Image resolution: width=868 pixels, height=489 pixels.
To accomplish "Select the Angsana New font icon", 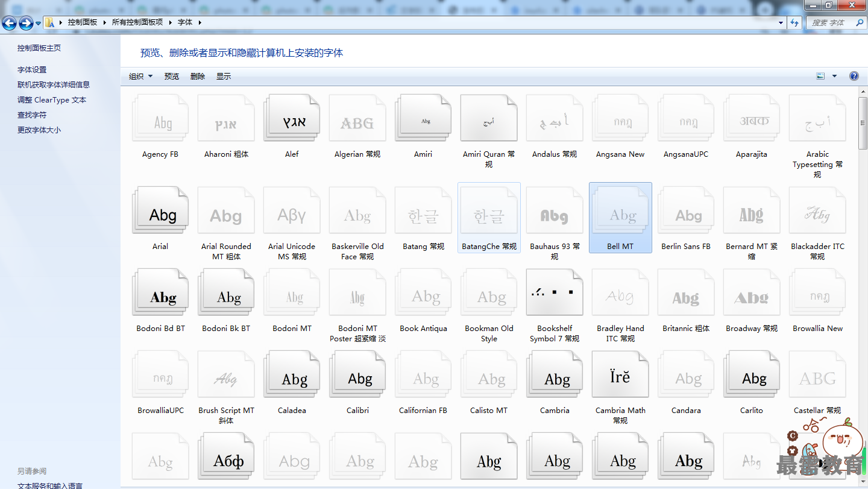I will pyautogui.click(x=620, y=118).
